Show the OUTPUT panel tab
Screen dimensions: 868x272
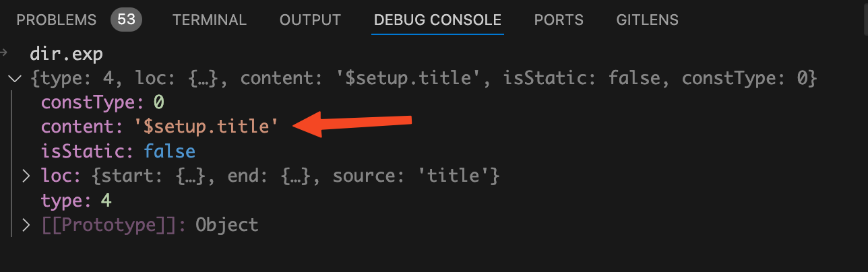pyautogui.click(x=310, y=20)
